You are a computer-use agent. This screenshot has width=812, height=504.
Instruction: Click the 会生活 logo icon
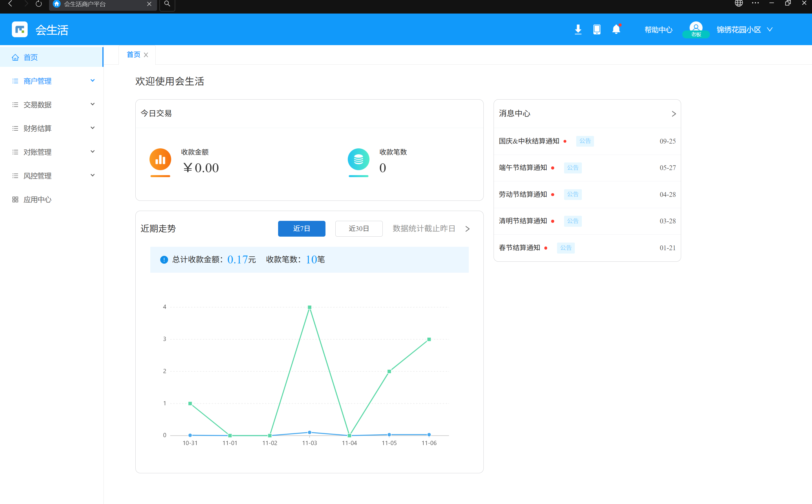point(20,29)
